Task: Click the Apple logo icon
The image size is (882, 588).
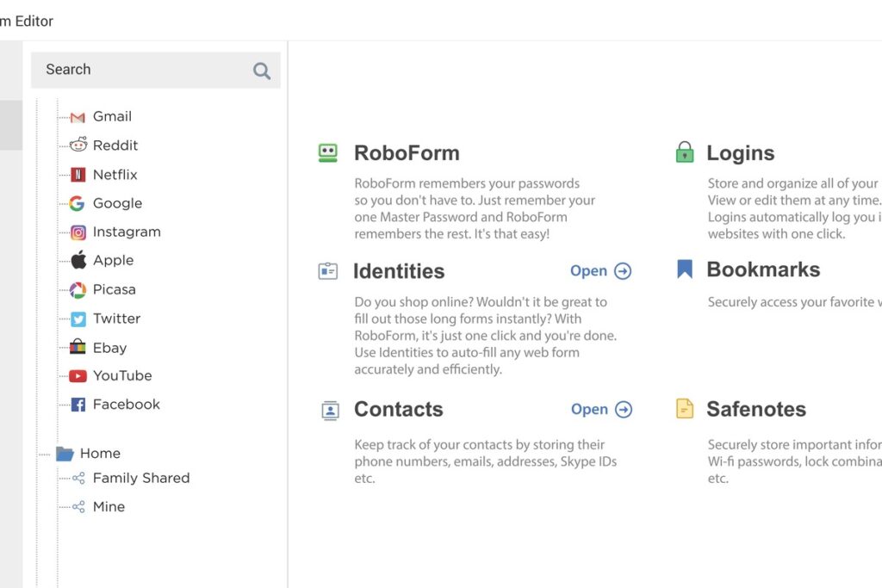Action: point(78,260)
